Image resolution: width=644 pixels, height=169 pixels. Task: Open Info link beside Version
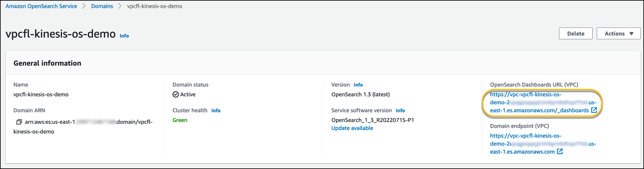tap(358, 85)
